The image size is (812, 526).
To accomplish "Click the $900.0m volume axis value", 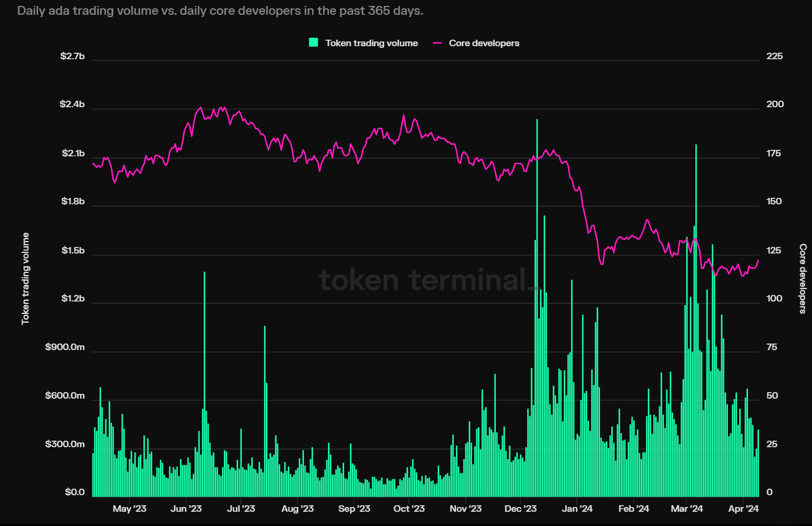I will [65, 347].
